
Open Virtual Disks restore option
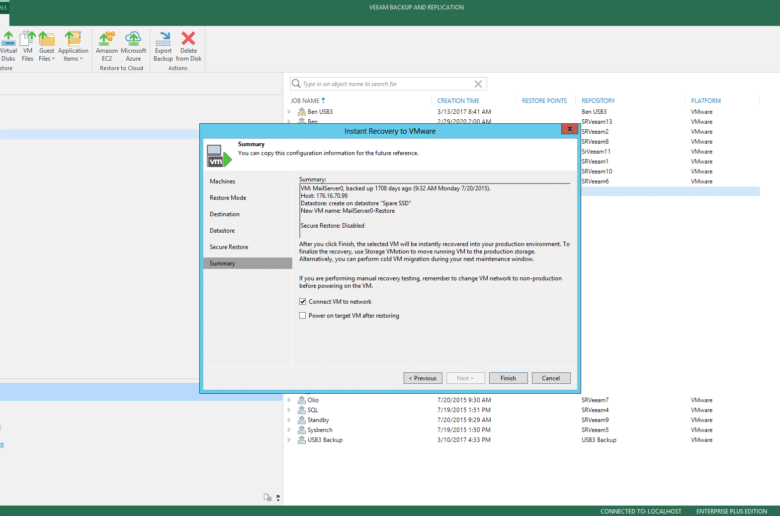8,46
